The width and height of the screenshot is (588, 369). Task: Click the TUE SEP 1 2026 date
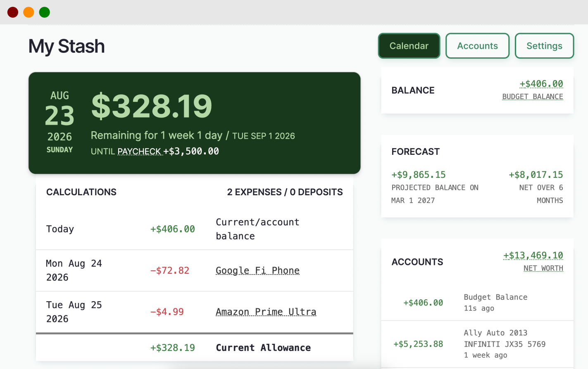coord(264,136)
